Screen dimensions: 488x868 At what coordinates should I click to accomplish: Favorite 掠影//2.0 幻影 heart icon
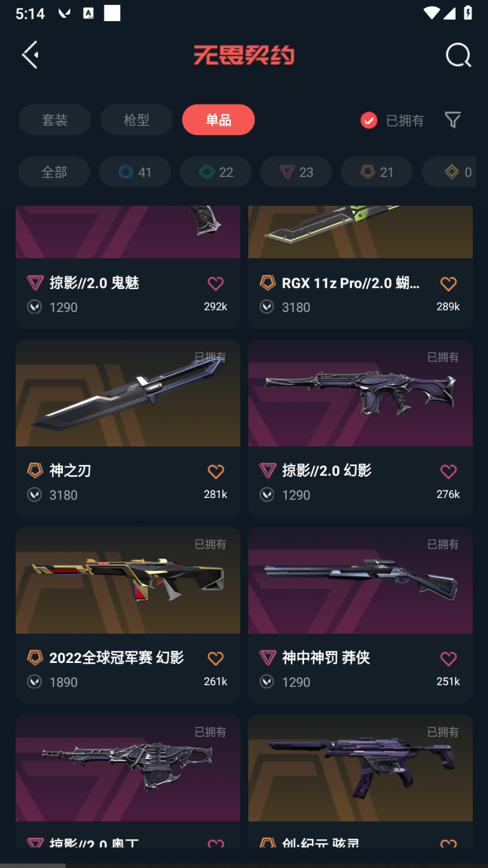point(449,471)
